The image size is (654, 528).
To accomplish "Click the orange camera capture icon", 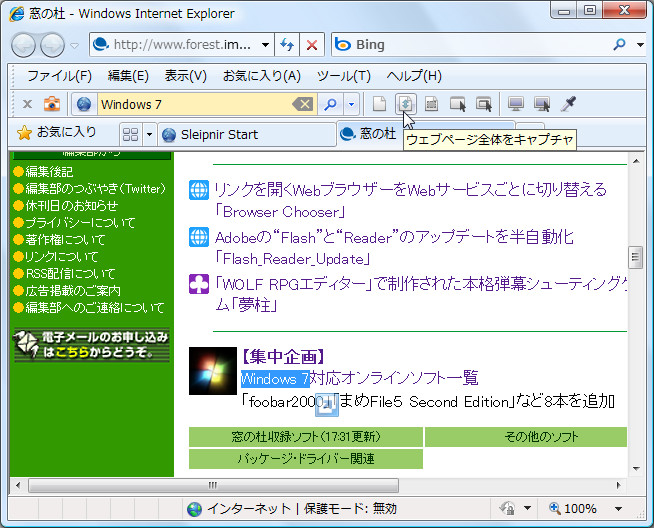I will pyautogui.click(x=52, y=104).
